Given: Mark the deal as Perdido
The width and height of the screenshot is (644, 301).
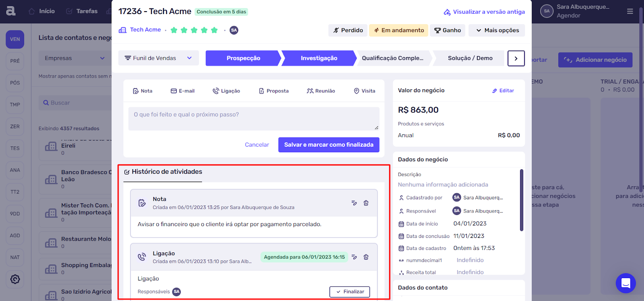Looking at the screenshot, I should click(348, 30).
